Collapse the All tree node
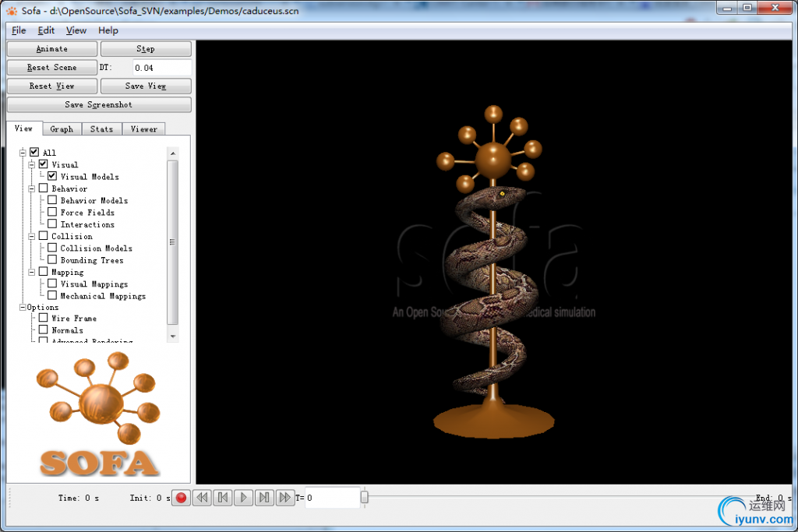798x532 pixels. click(x=23, y=152)
